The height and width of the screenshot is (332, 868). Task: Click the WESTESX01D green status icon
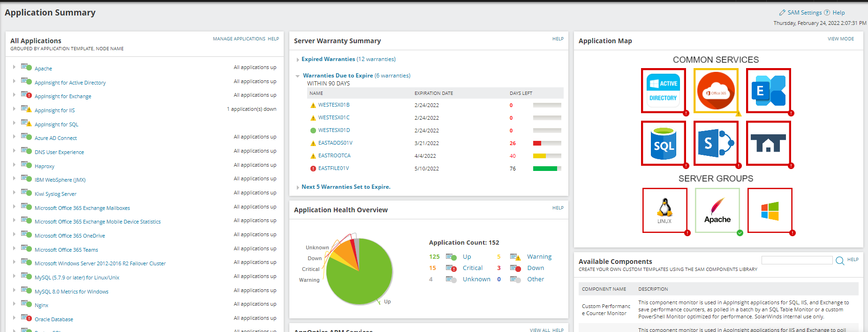click(x=313, y=131)
